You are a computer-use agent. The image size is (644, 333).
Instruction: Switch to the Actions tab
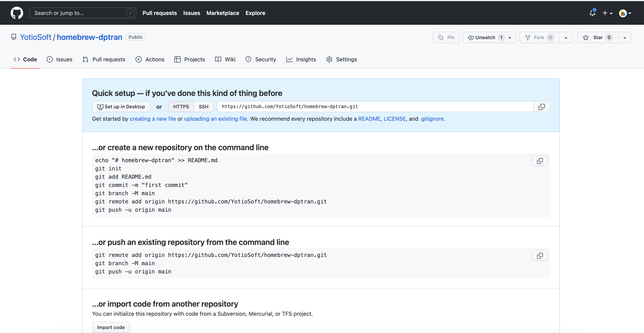(150, 59)
